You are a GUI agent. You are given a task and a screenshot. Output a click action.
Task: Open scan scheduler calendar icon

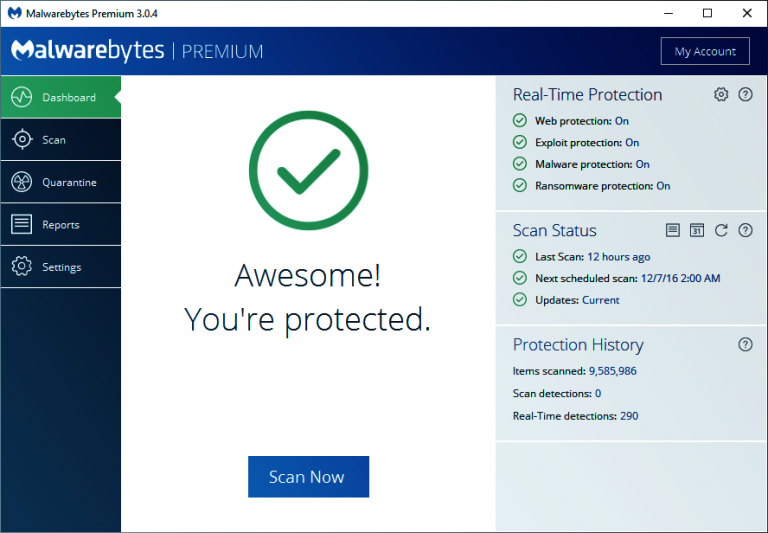point(696,230)
